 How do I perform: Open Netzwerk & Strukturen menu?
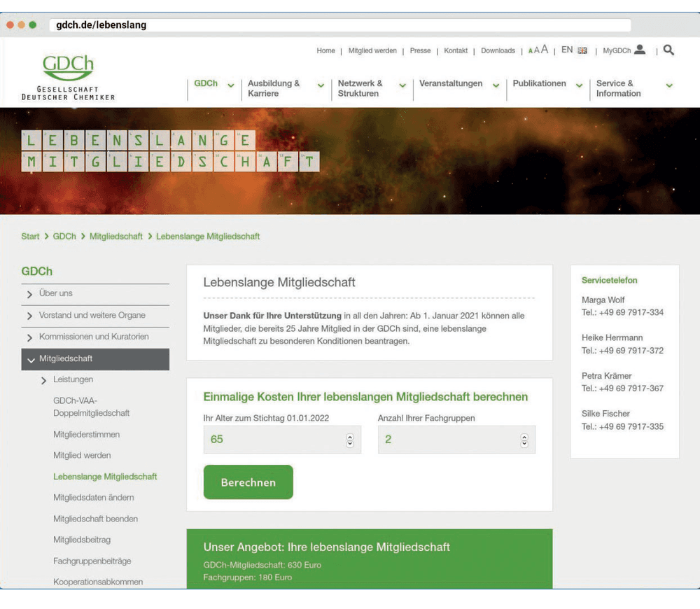click(360, 88)
